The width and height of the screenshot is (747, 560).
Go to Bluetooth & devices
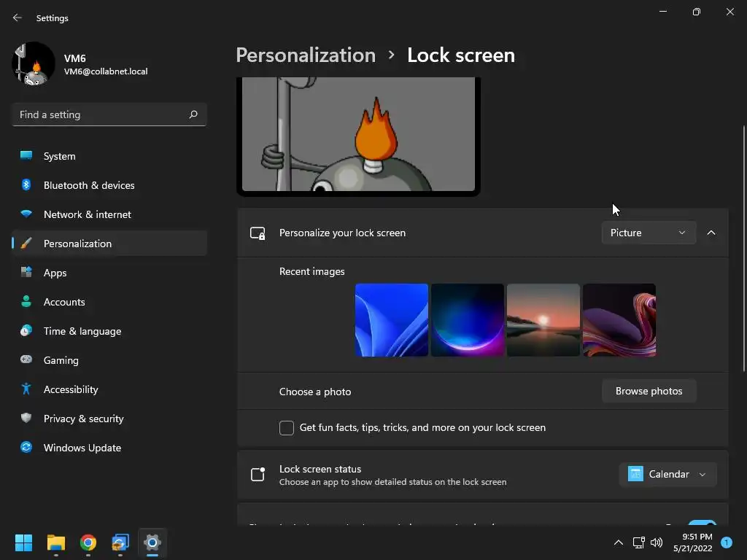pos(109,184)
